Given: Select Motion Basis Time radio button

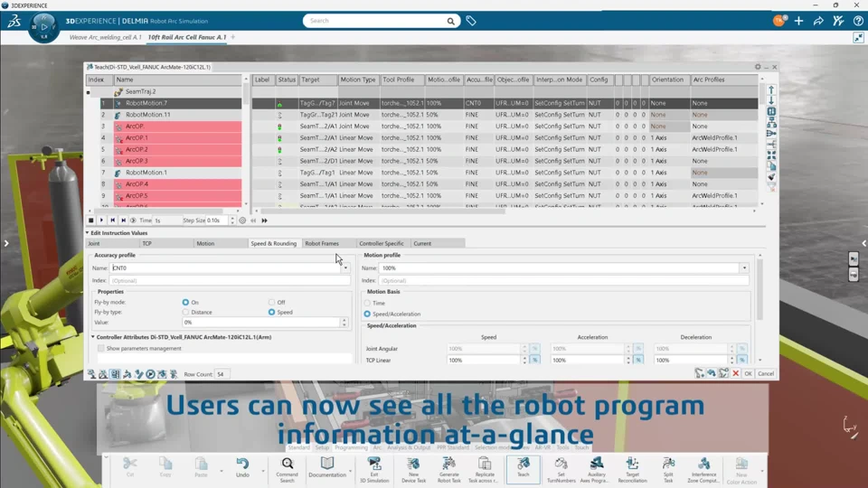Looking at the screenshot, I should 367,303.
